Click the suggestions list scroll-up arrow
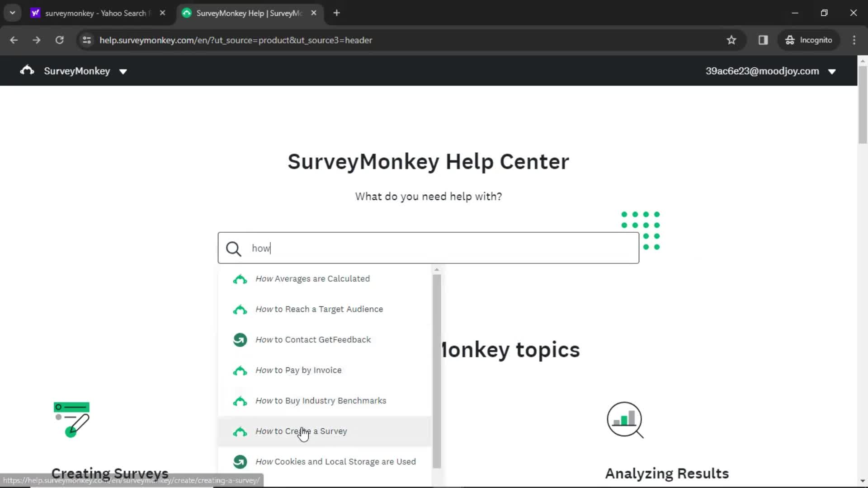Screen dimensions: 868x488 pyautogui.click(x=437, y=270)
